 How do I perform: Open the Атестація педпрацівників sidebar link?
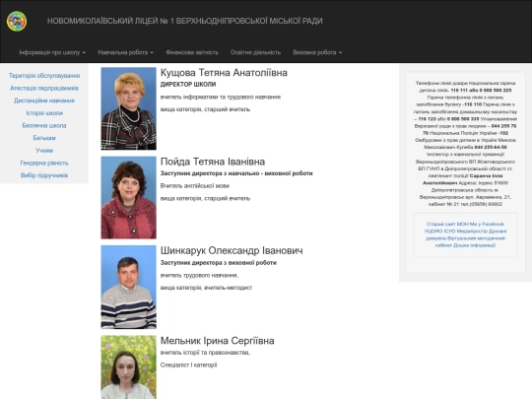44,89
